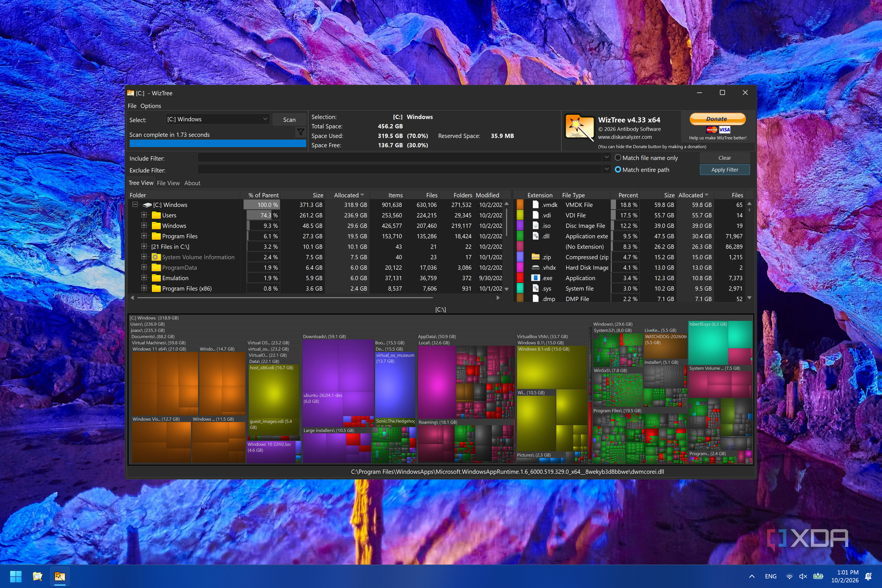The image size is (882, 588).
Task: Collapse the C: Windows root node
Action: (x=135, y=205)
